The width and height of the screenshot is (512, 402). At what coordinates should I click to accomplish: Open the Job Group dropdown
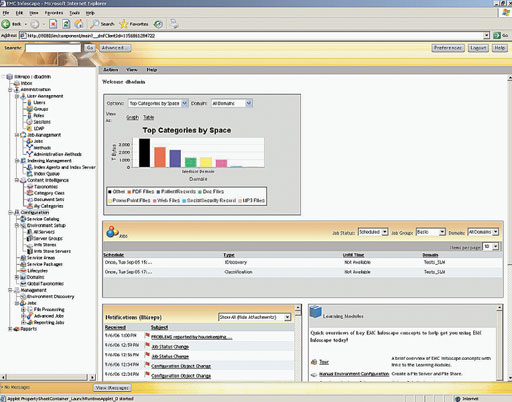coord(430,232)
